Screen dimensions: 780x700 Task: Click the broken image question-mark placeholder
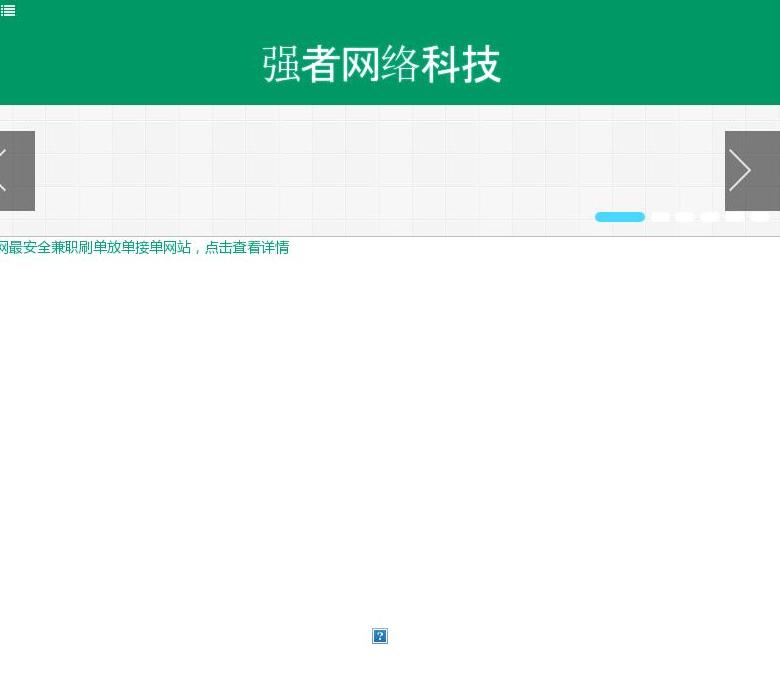[380, 636]
